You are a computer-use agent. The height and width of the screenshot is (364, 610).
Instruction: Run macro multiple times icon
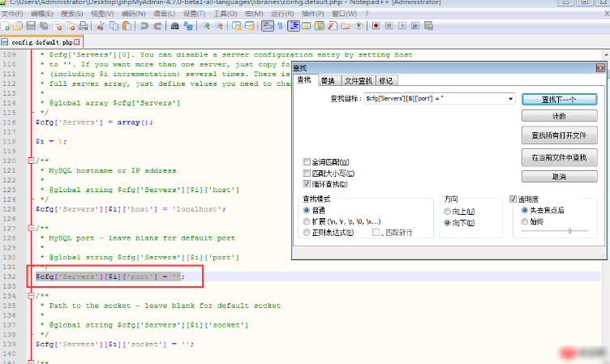[x=415, y=26]
